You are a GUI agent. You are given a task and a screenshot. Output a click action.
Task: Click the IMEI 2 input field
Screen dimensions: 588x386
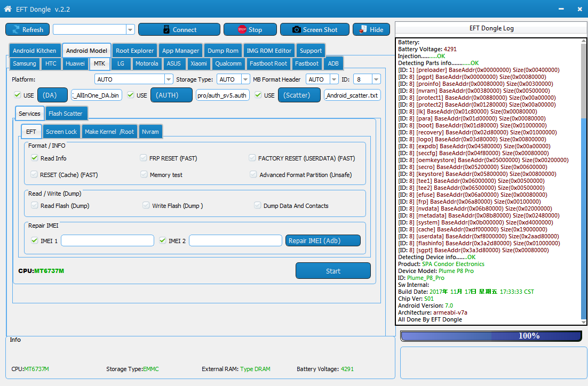point(235,240)
